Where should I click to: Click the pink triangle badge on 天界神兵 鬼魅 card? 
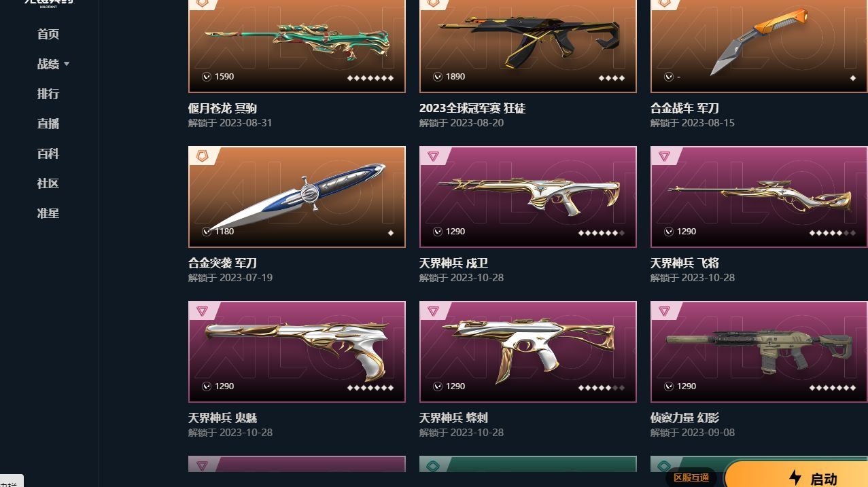click(x=202, y=311)
